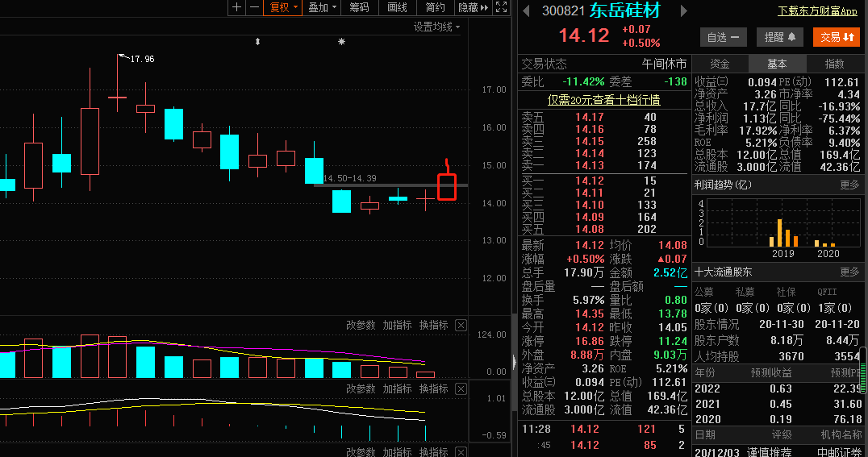Click the panel splitter collapse handle
Screen dimensions: 868x457
[x=515, y=362]
